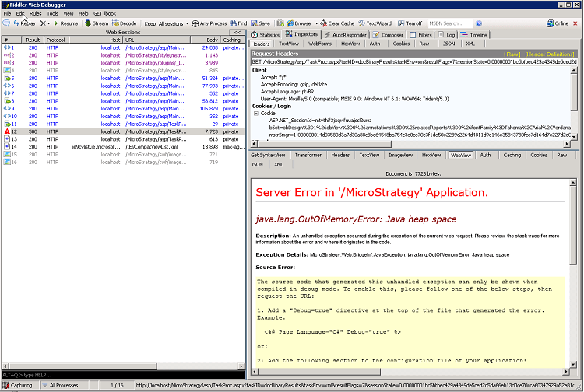The height and width of the screenshot is (392, 584).
Task: Select the Get SyntaxView tab
Action: coord(268,155)
